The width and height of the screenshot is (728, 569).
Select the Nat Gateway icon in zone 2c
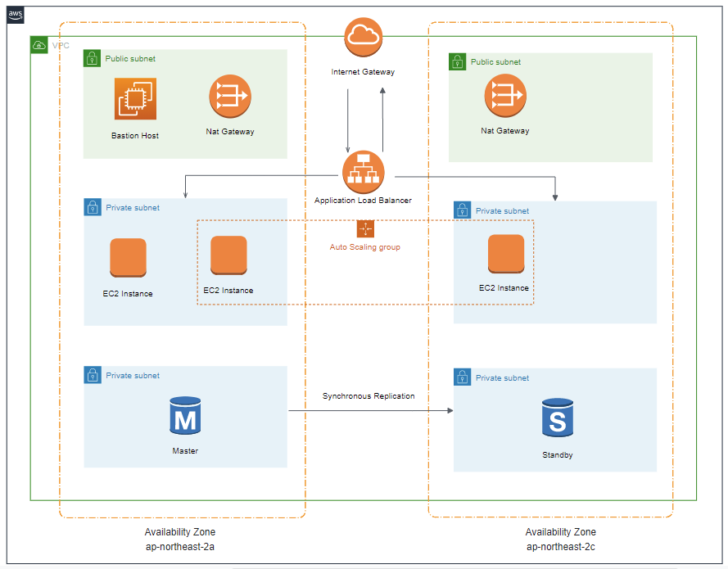pos(504,96)
